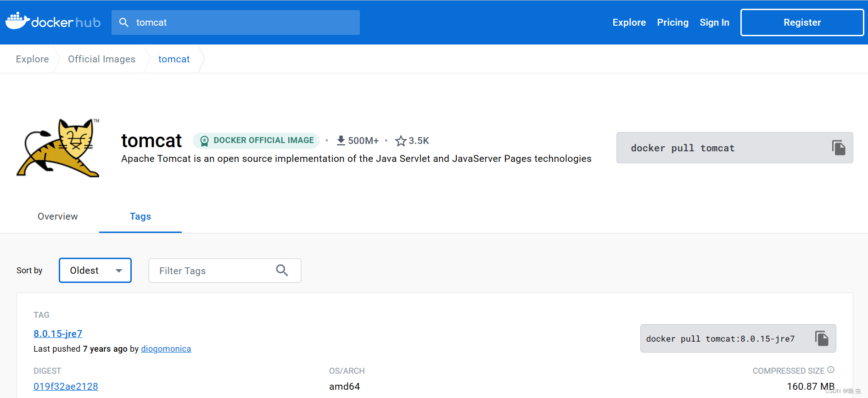Click the Apache Tomcat description text
This screenshot has height=398, width=868.
tap(356, 159)
